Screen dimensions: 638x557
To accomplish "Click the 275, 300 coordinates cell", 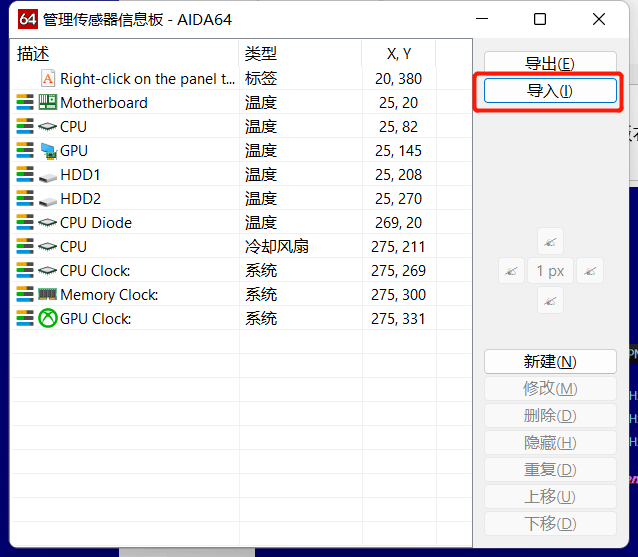I will (398, 295).
